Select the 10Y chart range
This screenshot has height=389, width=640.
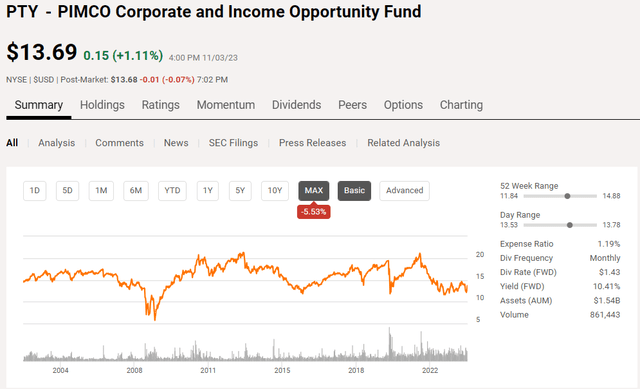275,191
